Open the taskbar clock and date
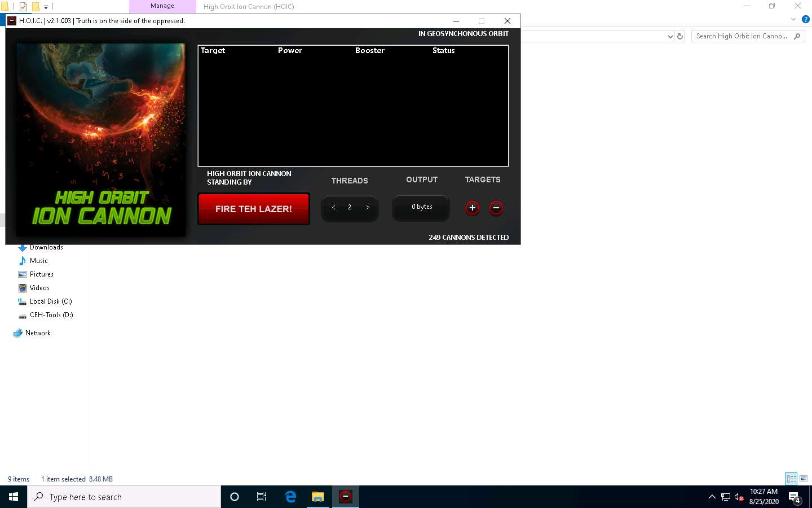The height and width of the screenshot is (508, 812). click(x=764, y=497)
